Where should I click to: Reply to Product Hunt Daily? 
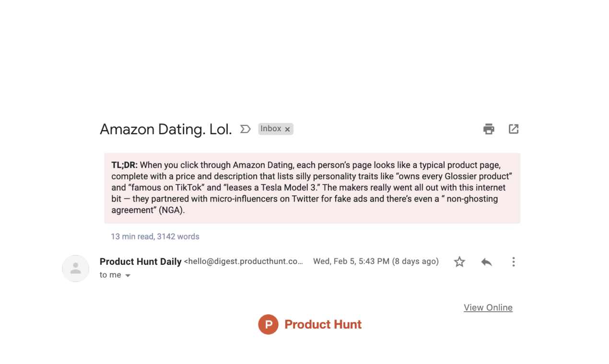click(x=486, y=262)
